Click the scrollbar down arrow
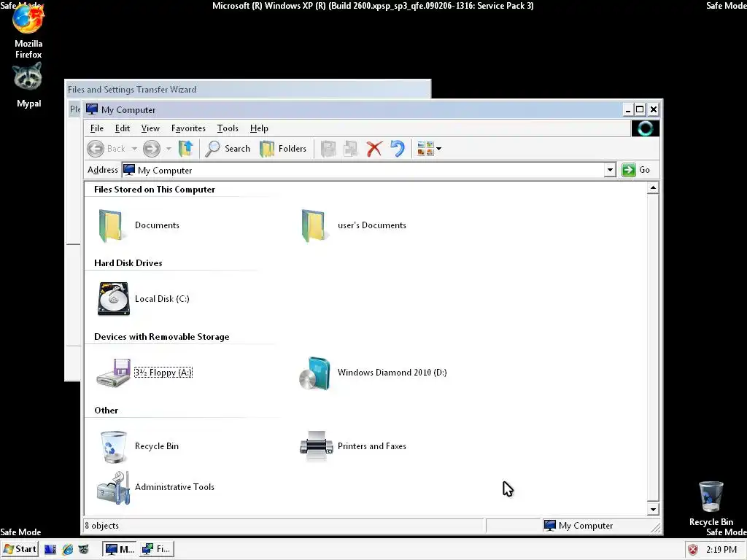Viewport: 747px width, 560px height. pos(653,510)
